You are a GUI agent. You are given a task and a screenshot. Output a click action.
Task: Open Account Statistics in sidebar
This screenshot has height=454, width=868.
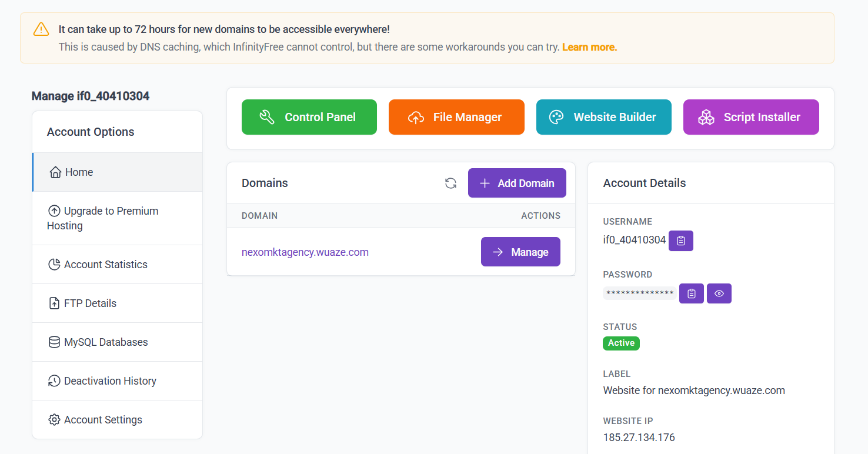(x=105, y=265)
